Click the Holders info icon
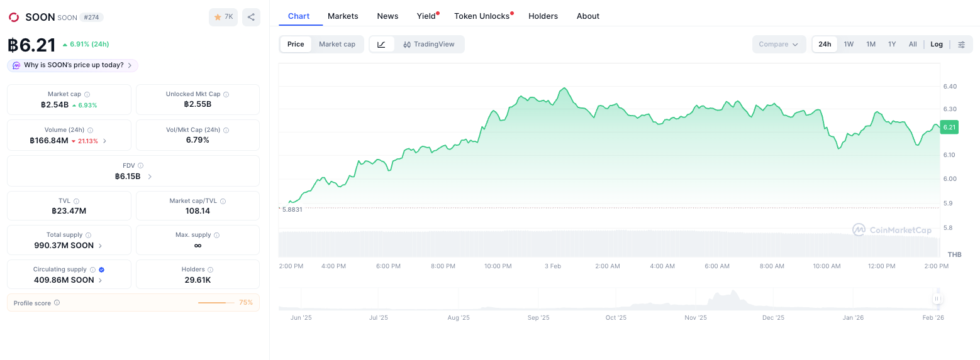Image resolution: width=980 pixels, height=360 pixels. pyautogui.click(x=210, y=270)
